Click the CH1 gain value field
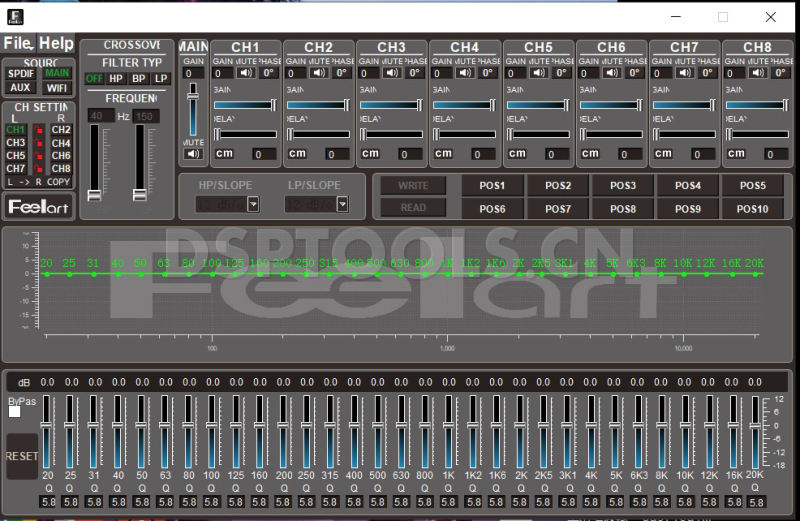Image resolution: width=800 pixels, height=521 pixels. (223, 73)
